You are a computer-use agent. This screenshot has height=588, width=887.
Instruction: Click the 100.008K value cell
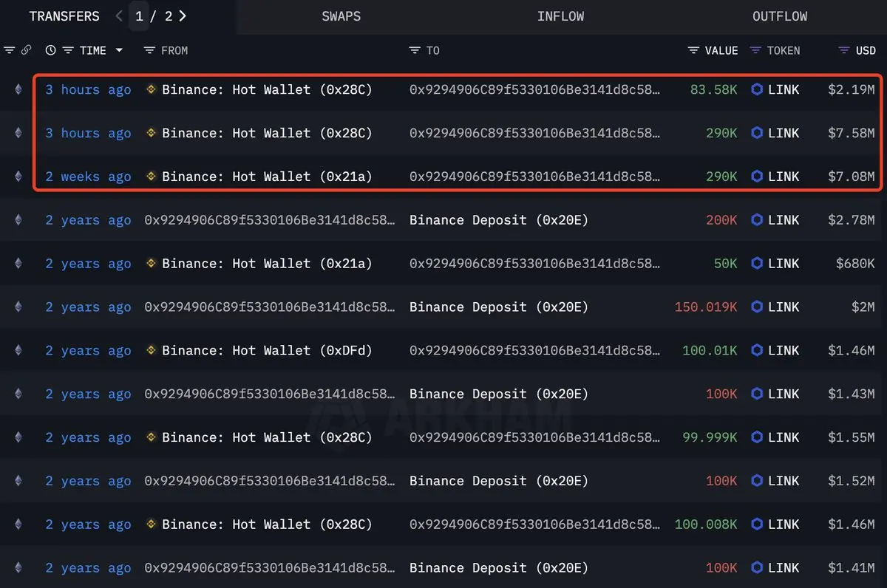click(x=706, y=524)
